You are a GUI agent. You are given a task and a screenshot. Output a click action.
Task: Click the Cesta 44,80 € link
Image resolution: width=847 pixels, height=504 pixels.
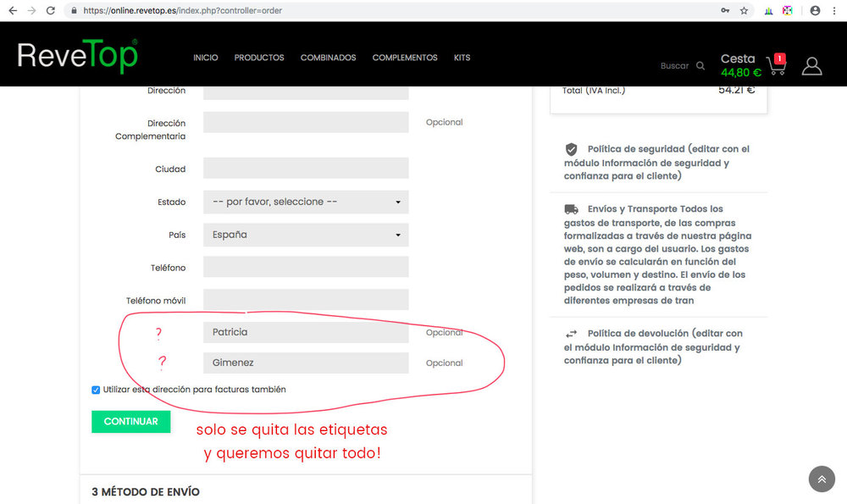740,65
